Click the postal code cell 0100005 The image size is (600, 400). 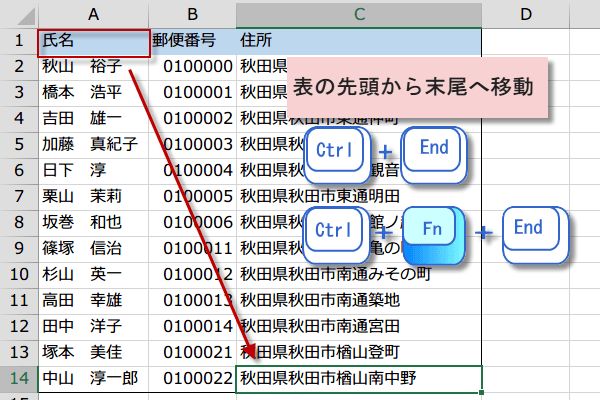(x=193, y=196)
